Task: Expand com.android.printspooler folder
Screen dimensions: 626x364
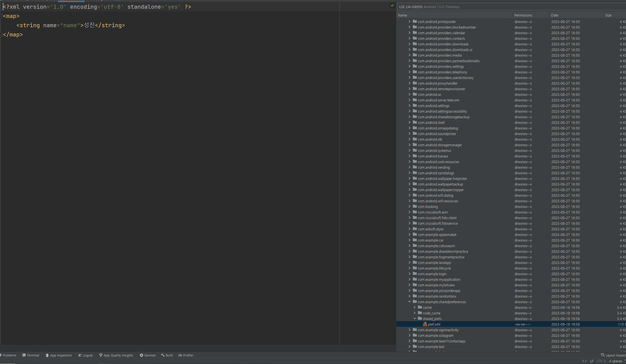Action: pos(409,22)
